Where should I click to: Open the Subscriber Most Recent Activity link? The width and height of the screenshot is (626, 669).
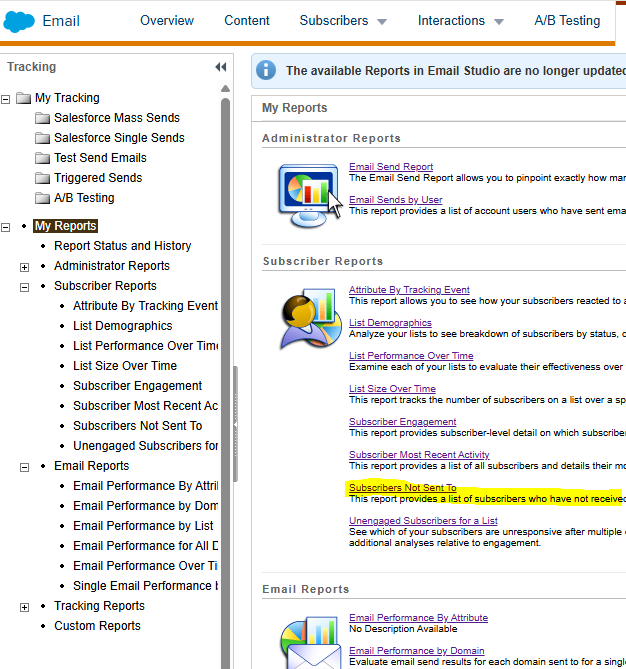coord(419,455)
